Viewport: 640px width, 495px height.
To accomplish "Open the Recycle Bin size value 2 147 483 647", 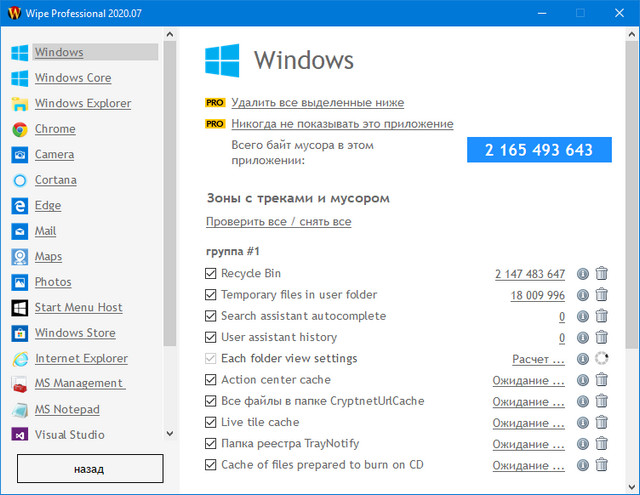I will 529,274.
